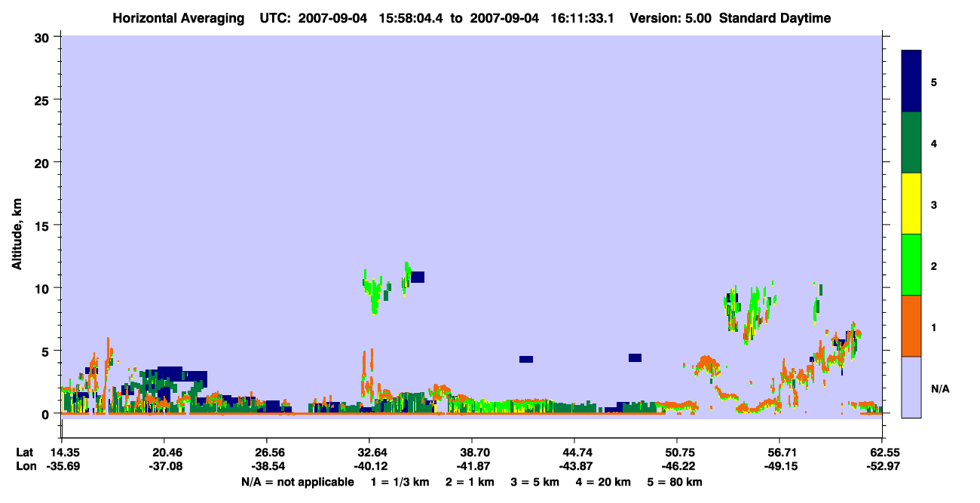Click the '4 = 20 km' legend entry
Viewport: 980px width, 503px height.
[x=602, y=481]
